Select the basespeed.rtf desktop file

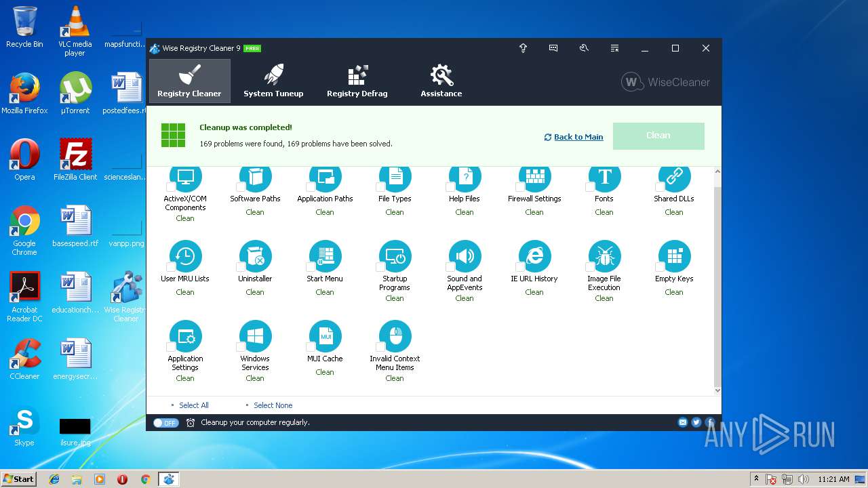[x=75, y=226]
